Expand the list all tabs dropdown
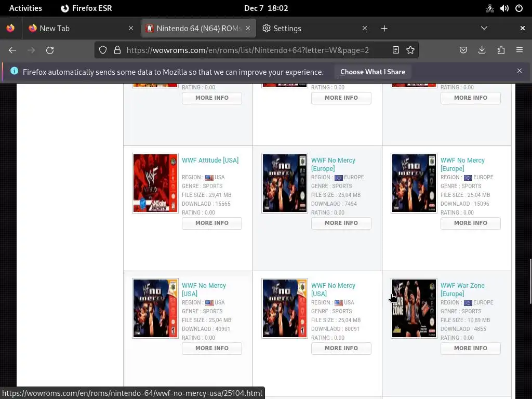The width and height of the screenshot is (532, 399). pyautogui.click(x=484, y=28)
